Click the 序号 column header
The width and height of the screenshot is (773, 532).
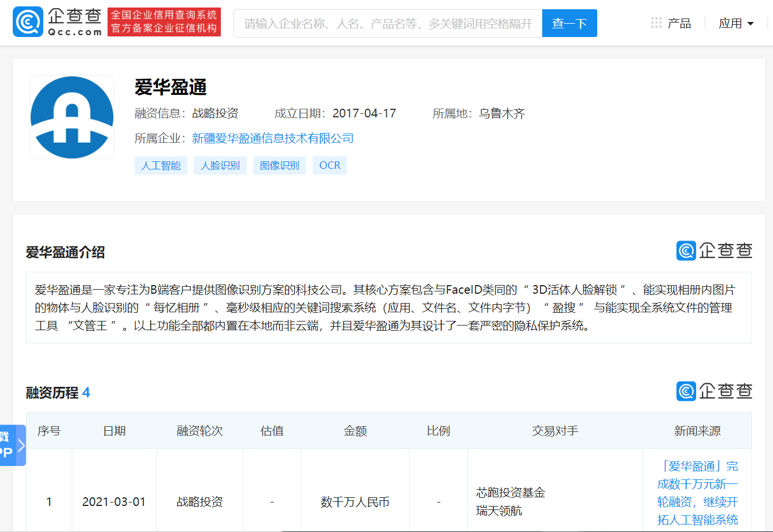point(49,431)
